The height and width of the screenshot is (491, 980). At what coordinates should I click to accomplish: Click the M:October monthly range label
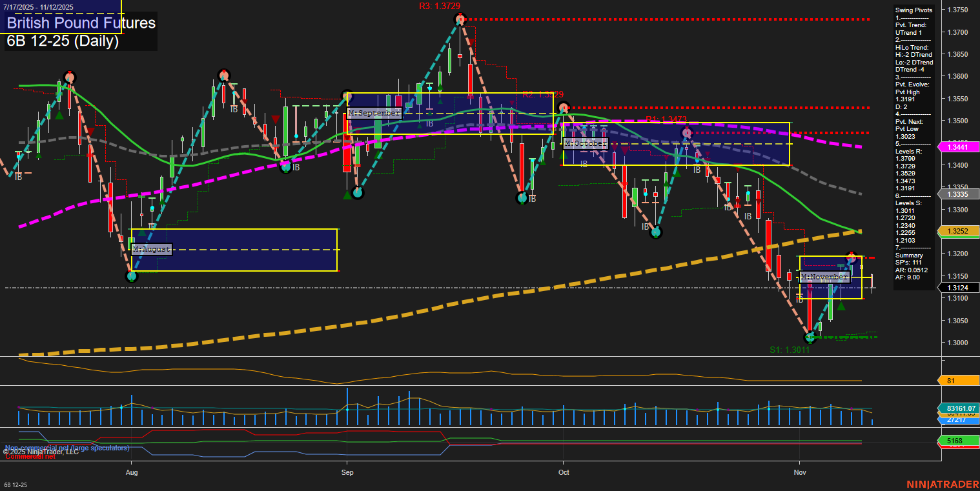pos(586,143)
